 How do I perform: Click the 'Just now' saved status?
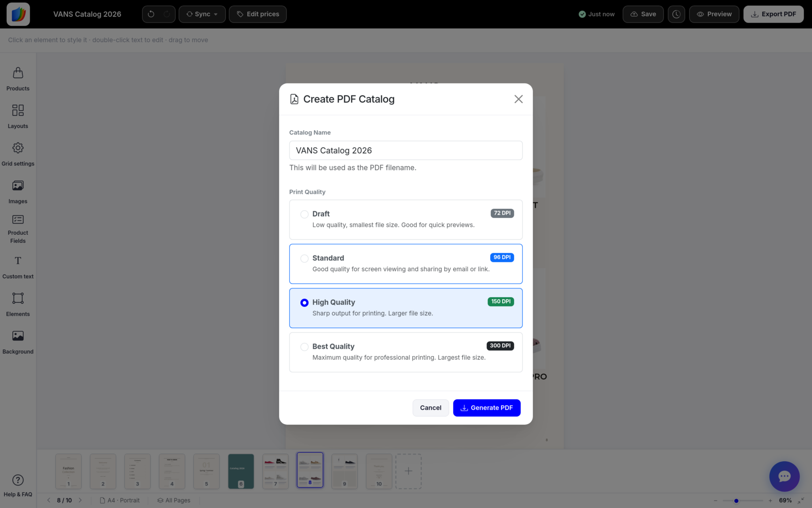(597, 14)
